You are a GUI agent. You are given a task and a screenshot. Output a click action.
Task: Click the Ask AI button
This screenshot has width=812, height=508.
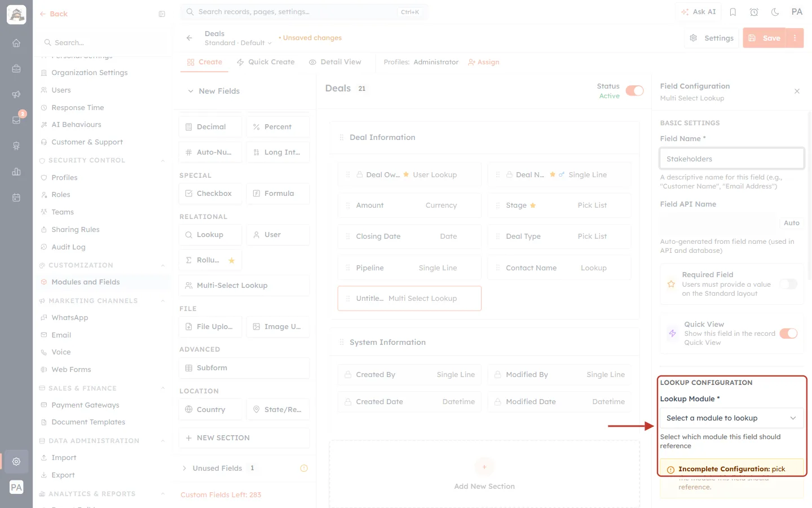698,12
